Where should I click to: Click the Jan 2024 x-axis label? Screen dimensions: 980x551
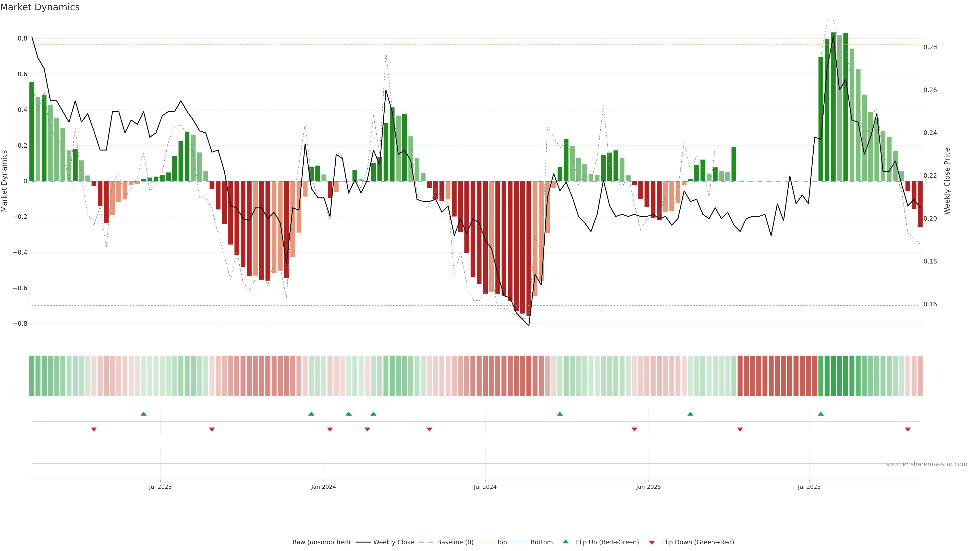(x=323, y=487)
